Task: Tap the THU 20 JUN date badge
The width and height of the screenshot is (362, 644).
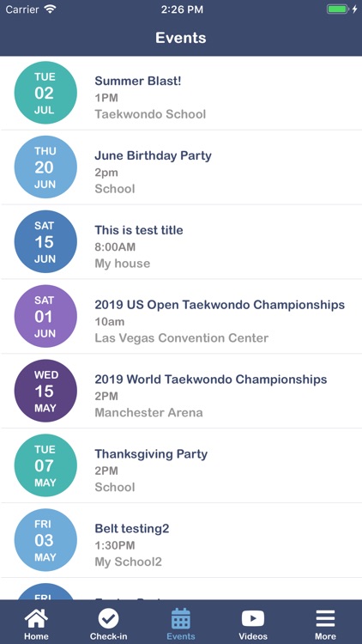Action: [45, 167]
